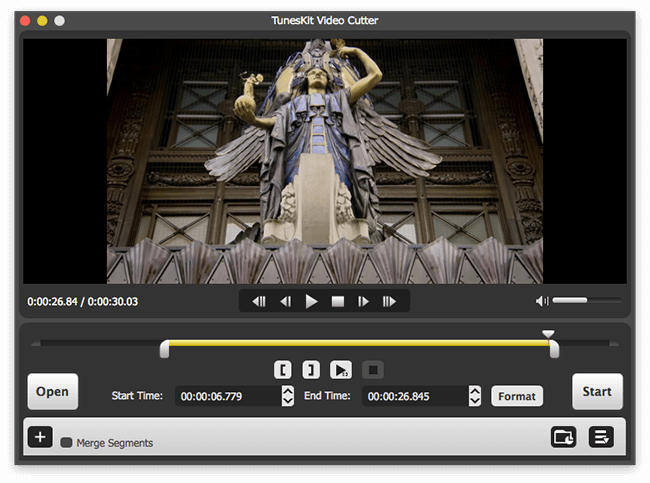
Task: Open the Format settings
Action: point(517,396)
